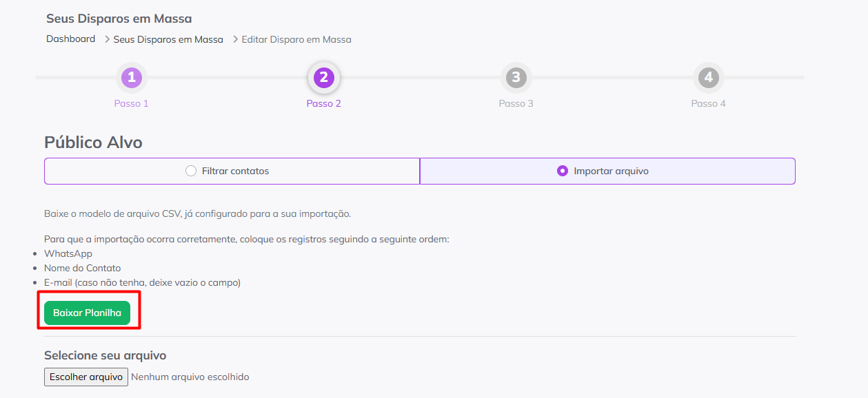This screenshot has height=398, width=868.
Task: Go to the Passo 4 label
Action: pyautogui.click(x=708, y=103)
